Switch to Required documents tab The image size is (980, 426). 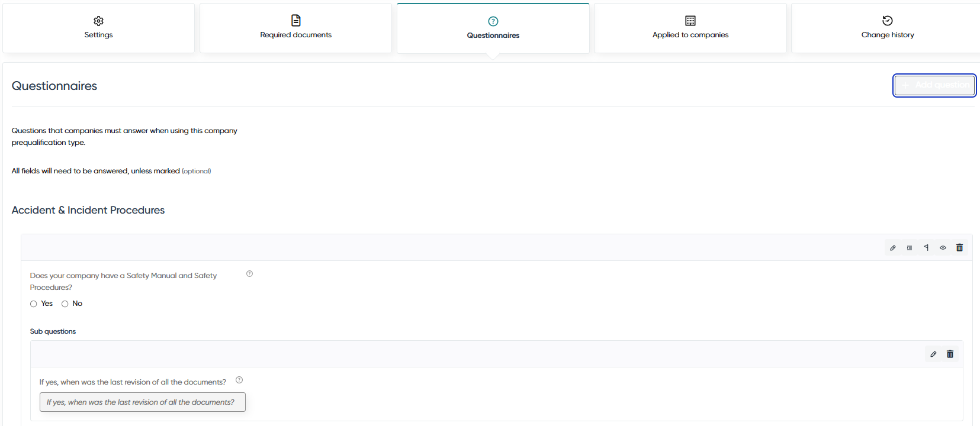point(295,28)
